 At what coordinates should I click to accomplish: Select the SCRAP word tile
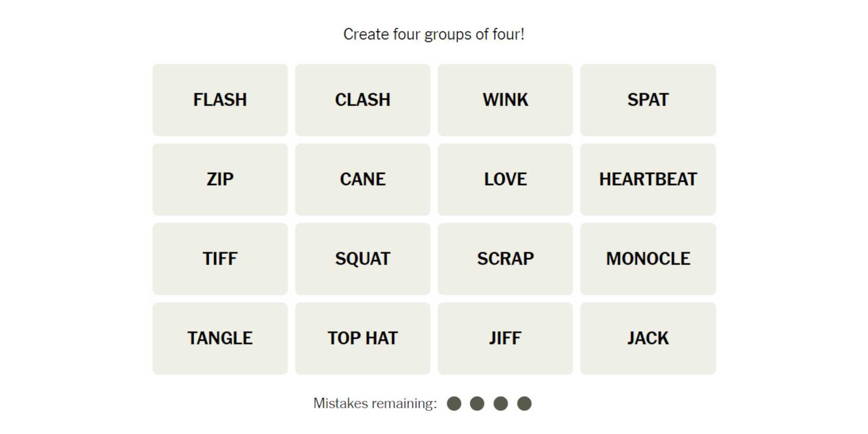point(505,259)
